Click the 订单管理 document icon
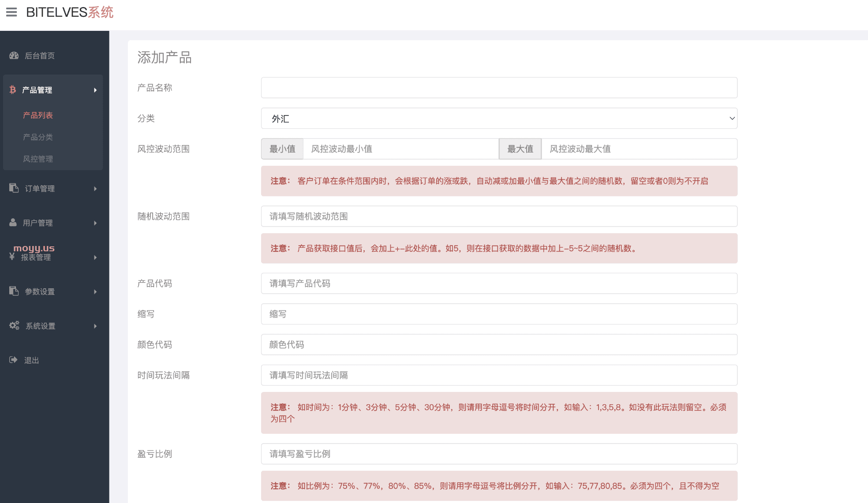The image size is (868, 503). [x=14, y=188]
